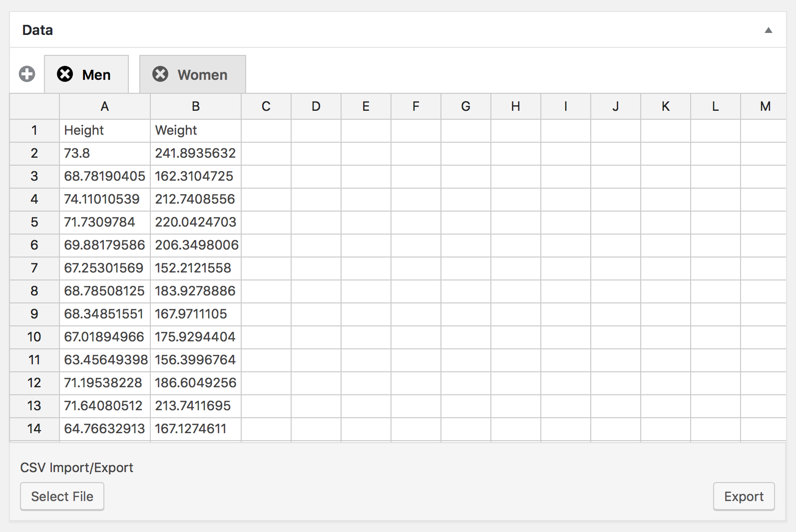Select column F header
This screenshot has width=796, height=532.
416,106
